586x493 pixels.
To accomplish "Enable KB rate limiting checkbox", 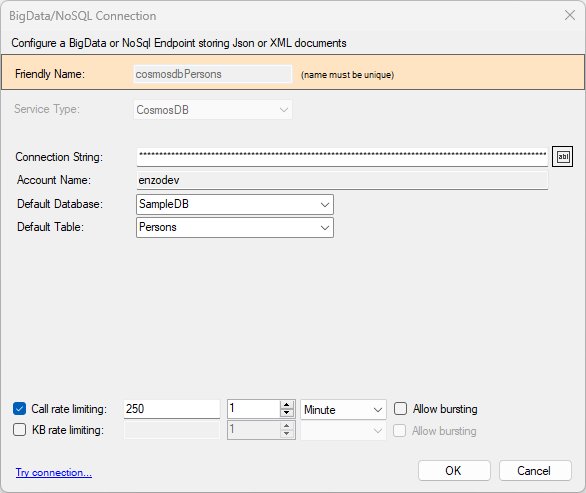I will (19, 430).
